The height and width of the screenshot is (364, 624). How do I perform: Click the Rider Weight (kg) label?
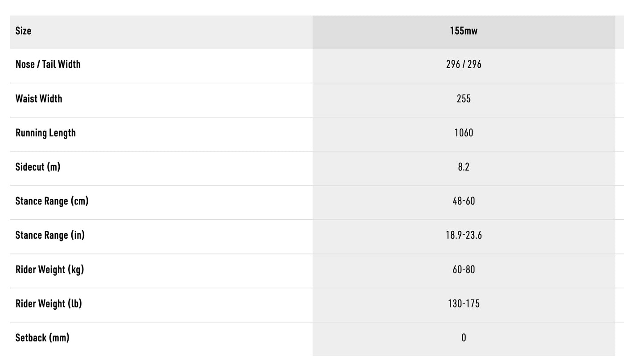pos(49,269)
